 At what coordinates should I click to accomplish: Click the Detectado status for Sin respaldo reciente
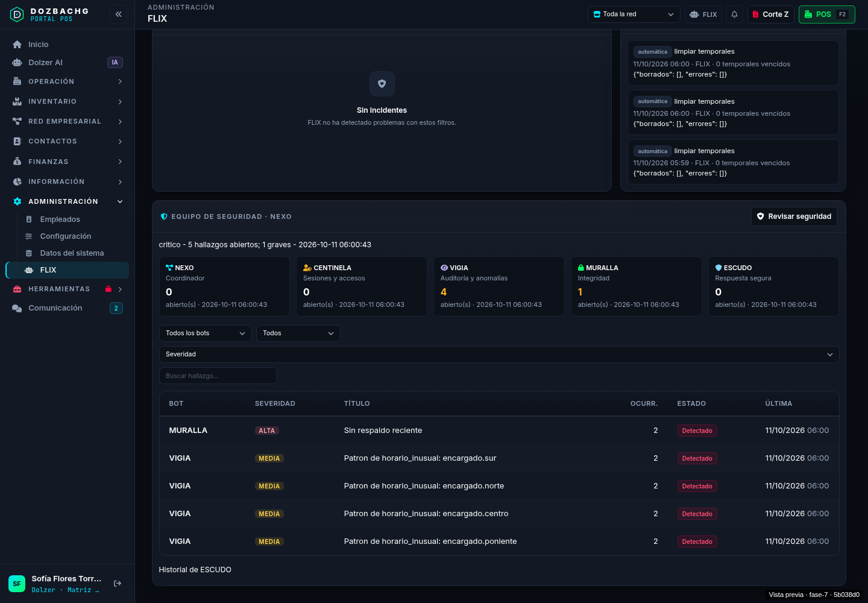[697, 431]
